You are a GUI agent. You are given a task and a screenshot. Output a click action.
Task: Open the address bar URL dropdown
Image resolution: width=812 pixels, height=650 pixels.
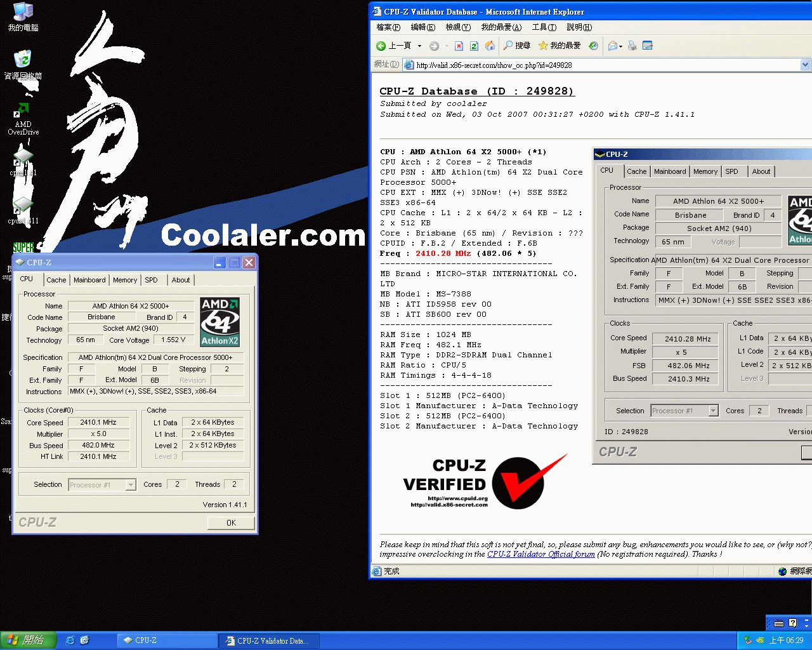coord(806,65)
